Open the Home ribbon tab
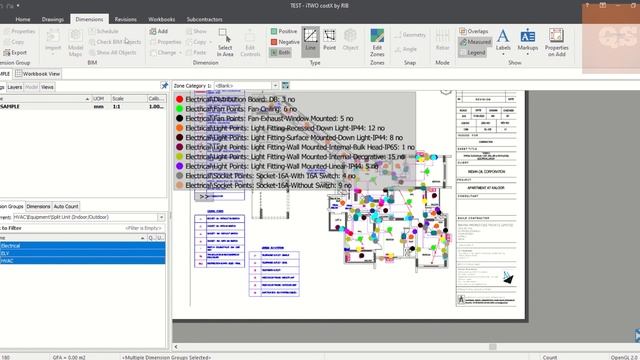The image size is (640, 360). (x=23, y=19)
